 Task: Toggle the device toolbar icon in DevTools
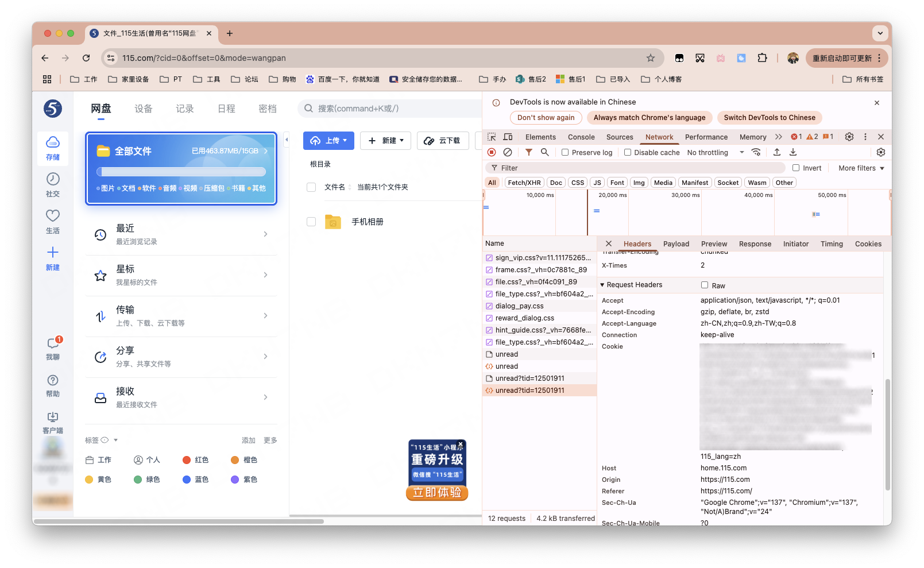508,137
